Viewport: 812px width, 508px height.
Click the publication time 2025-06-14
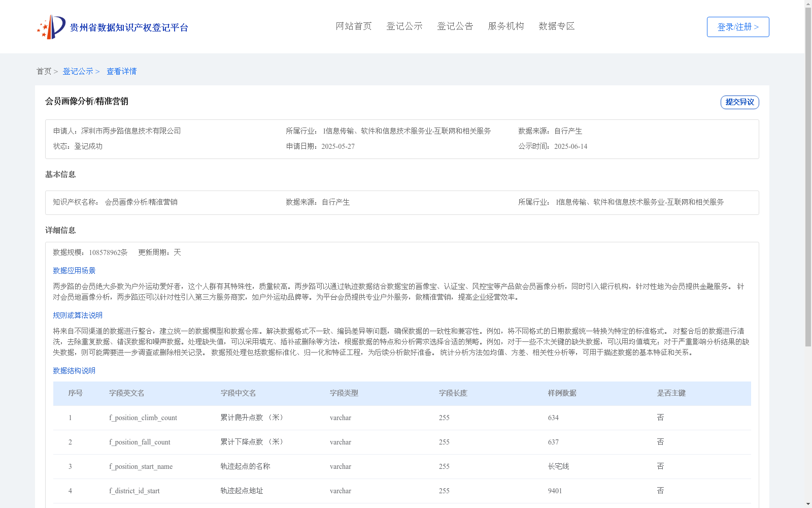(570, 146)
